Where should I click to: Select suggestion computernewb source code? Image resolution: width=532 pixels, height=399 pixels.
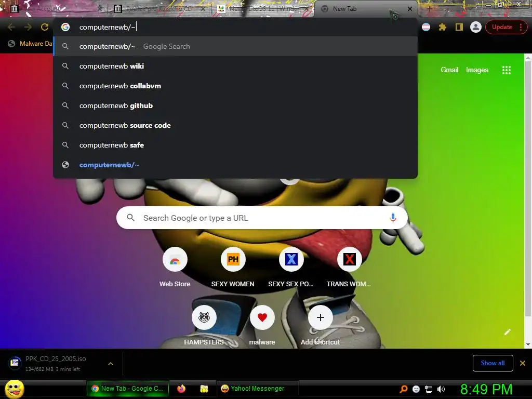pos(235,125)
